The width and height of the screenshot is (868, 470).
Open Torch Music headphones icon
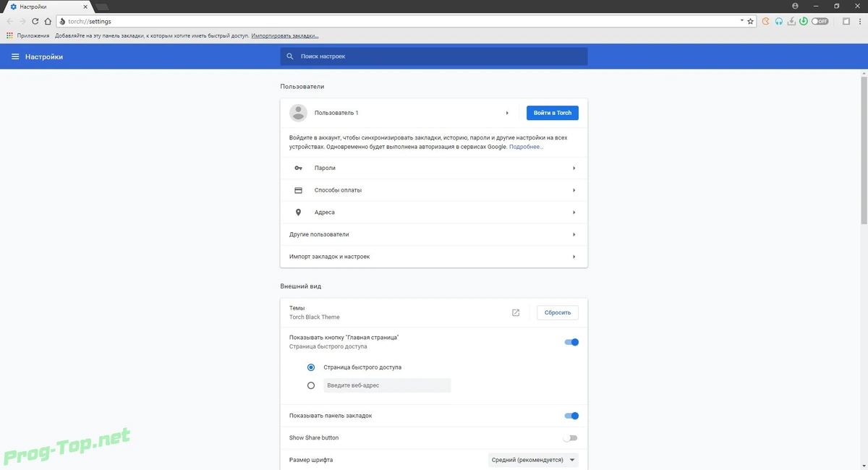(x=779, y=22)
